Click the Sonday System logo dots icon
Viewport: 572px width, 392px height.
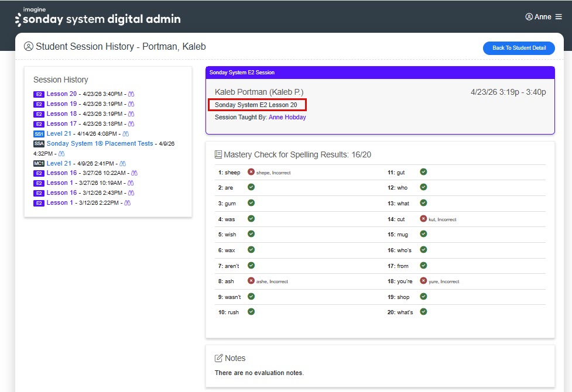point(18,20)
